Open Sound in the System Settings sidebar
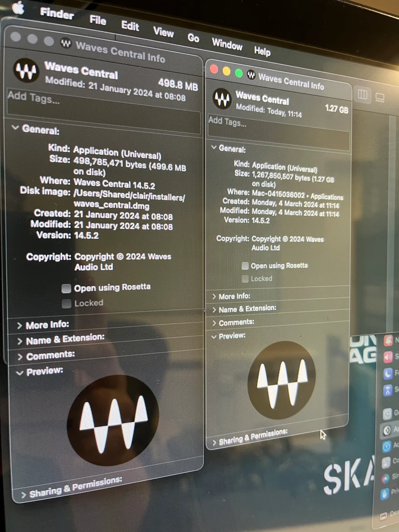Screen dimensions: 399x532 (388, 357)
